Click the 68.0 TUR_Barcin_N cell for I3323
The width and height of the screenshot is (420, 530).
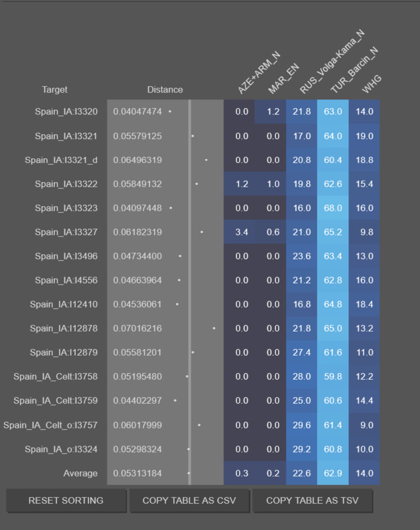coord(333,208)
